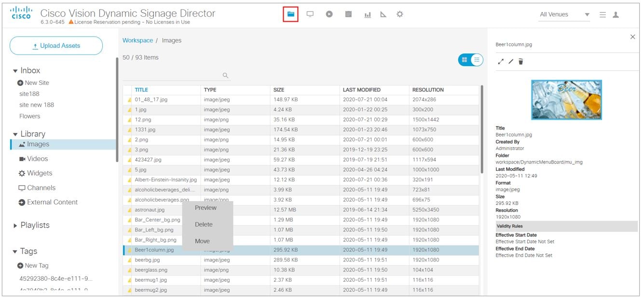The height and width of the screenshot is (300, 644).
Task: Select the 12.png row
Action: click(x=301, y=120)
